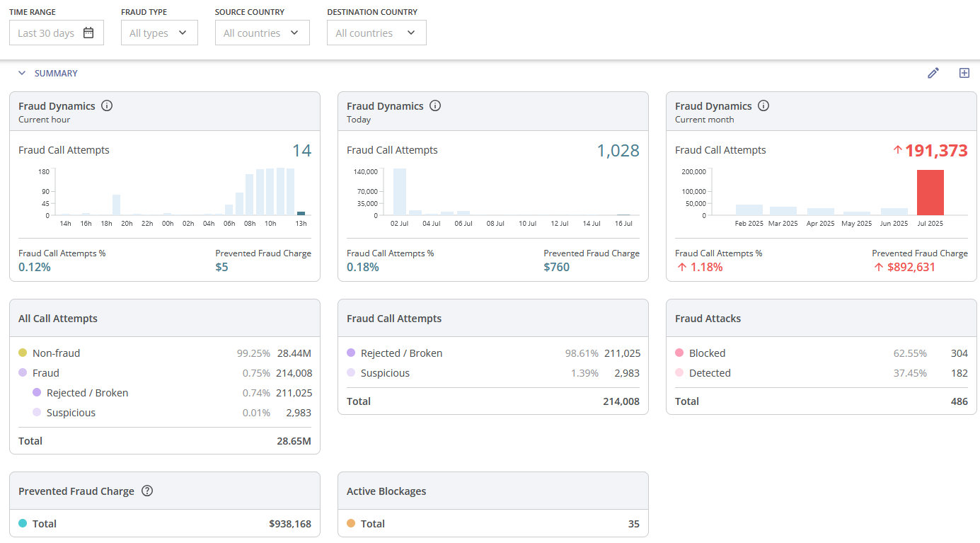Open the Destination Country dropdown
980x543 pixels.
376,33
